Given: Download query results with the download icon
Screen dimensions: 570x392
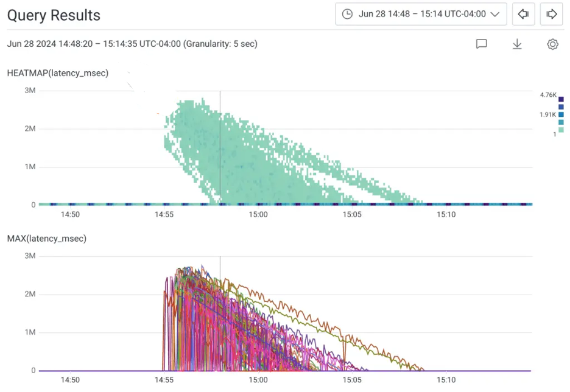Looking at the screenshot, I should coord(517,44).
